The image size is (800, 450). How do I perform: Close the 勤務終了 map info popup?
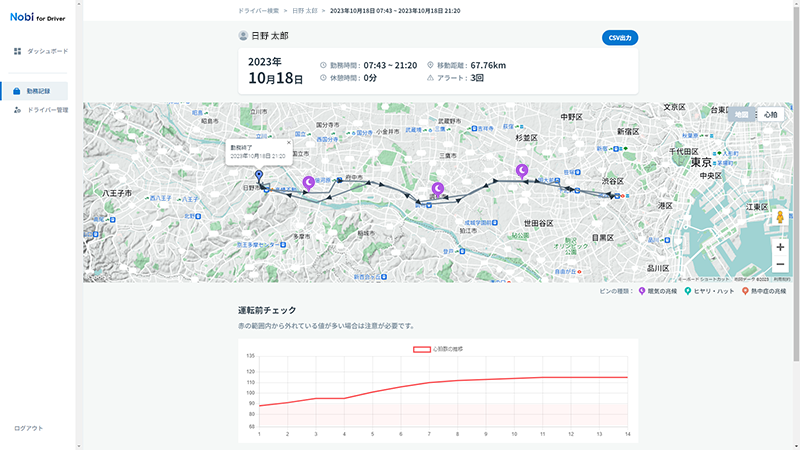point(288,143)
